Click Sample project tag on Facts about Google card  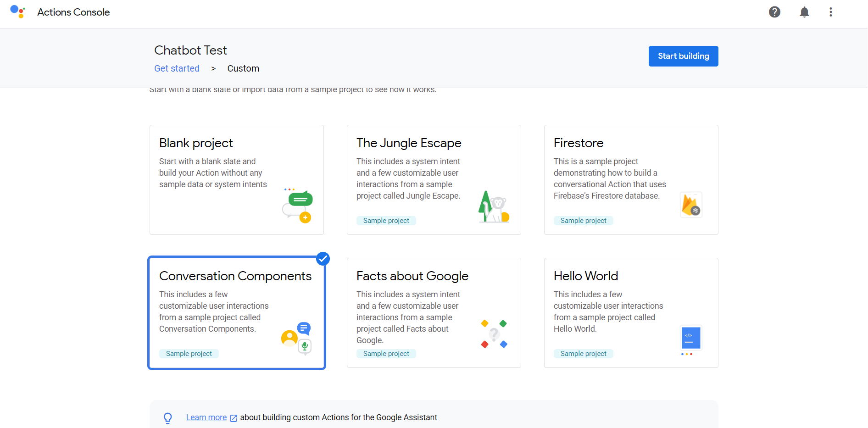pos(386,354)
